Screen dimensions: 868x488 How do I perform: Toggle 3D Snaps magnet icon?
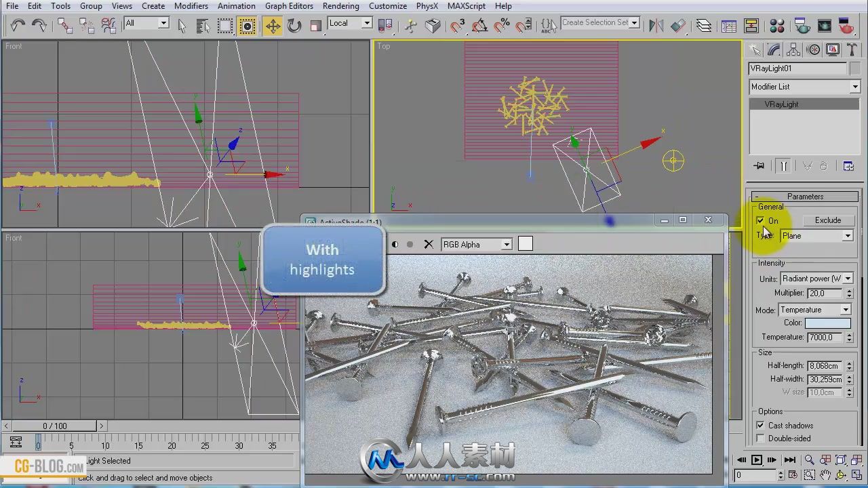[458, 26]
